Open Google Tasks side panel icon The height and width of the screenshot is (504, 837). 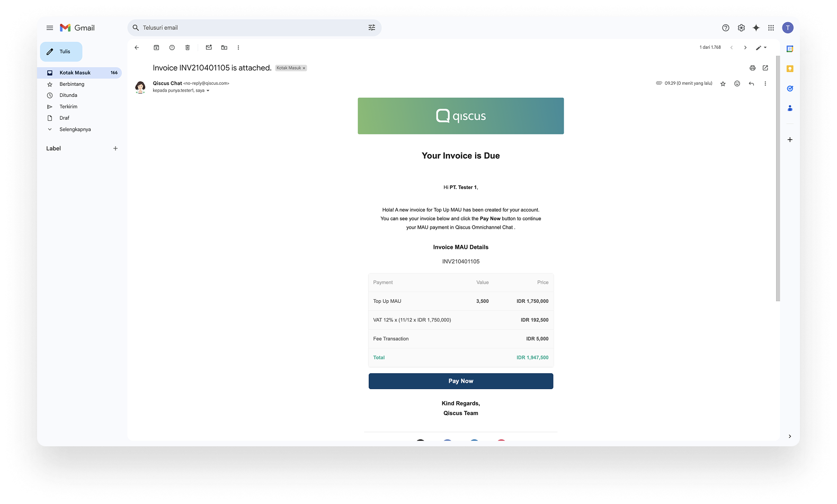[x=790, y=88]
